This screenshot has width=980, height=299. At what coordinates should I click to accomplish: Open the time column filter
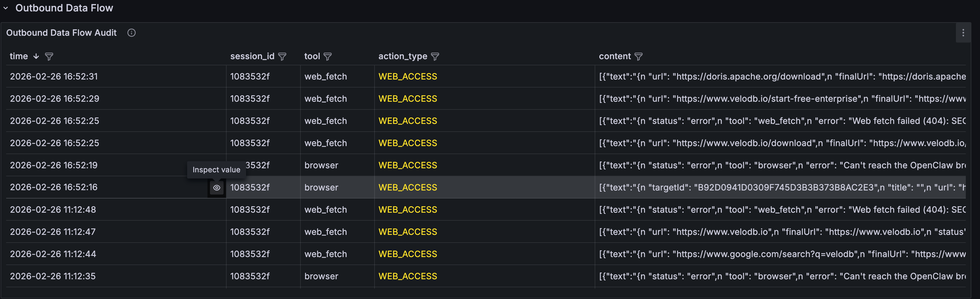[49, 57]
